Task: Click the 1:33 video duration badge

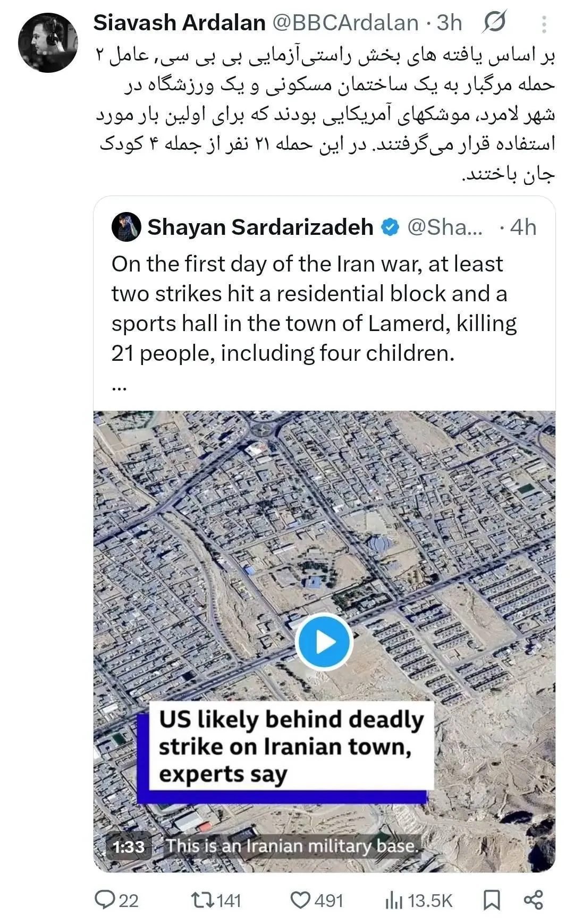Action: pos(129,846)
